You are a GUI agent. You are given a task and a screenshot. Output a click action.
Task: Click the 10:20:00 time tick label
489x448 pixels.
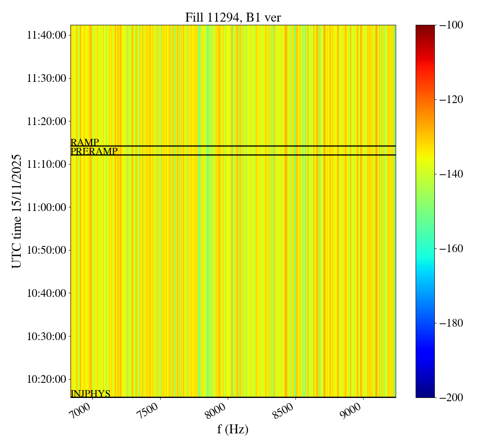point(46,380)
